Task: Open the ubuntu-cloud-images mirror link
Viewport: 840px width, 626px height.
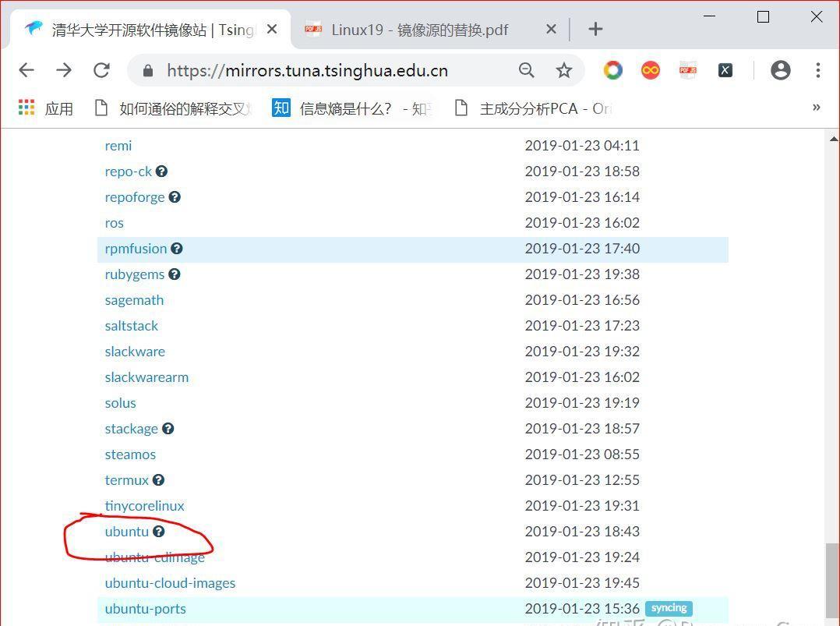Action: pyautogui.click(x=171, y=583)
